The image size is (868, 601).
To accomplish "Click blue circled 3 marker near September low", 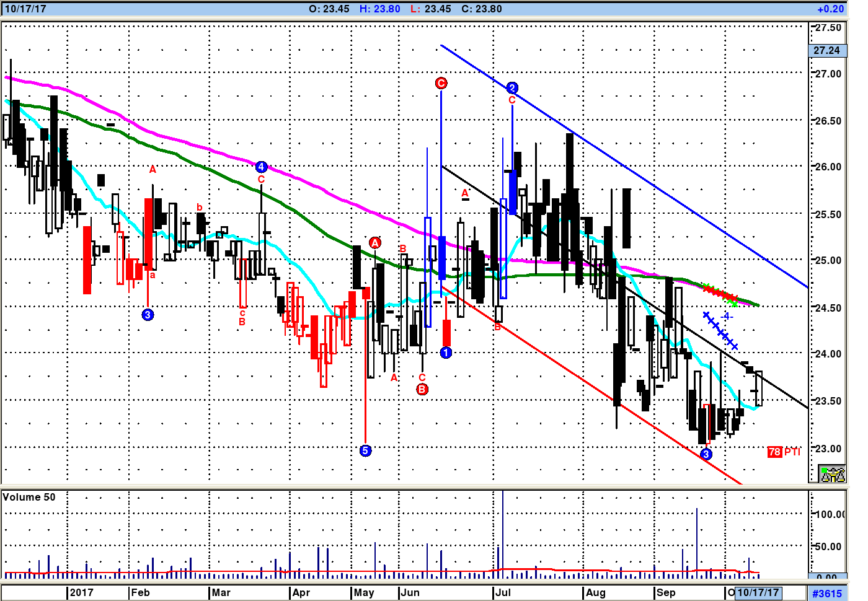I will pos(706,454).
